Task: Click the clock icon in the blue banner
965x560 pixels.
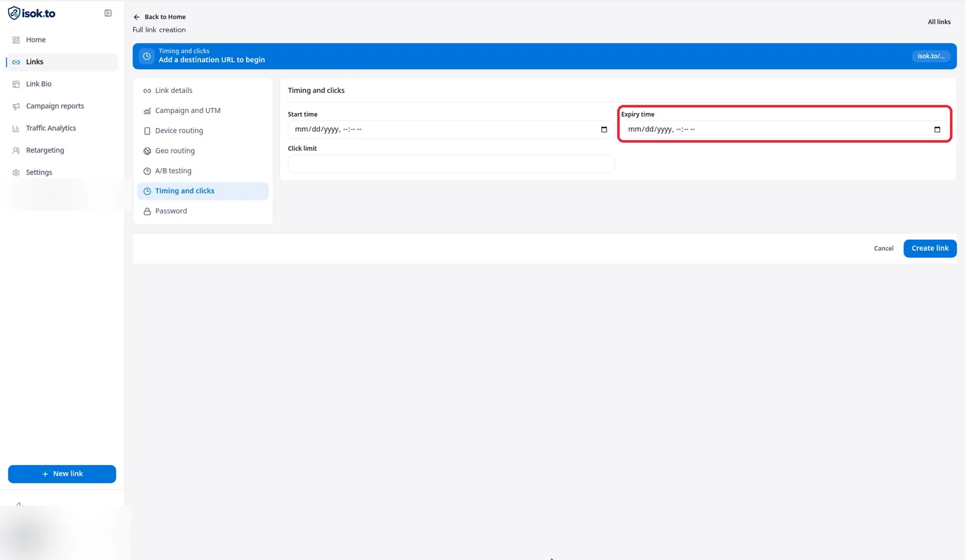Action: point(146,56)
